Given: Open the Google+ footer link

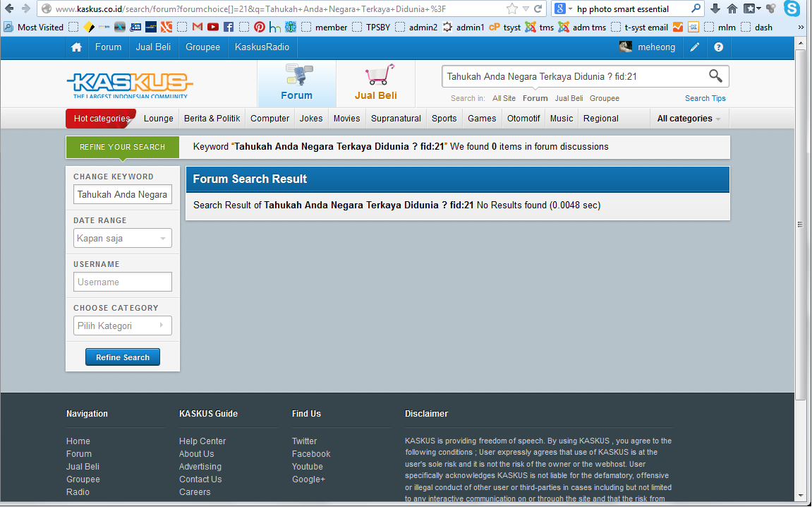Looking at the screenshot, I should [308, 479].
